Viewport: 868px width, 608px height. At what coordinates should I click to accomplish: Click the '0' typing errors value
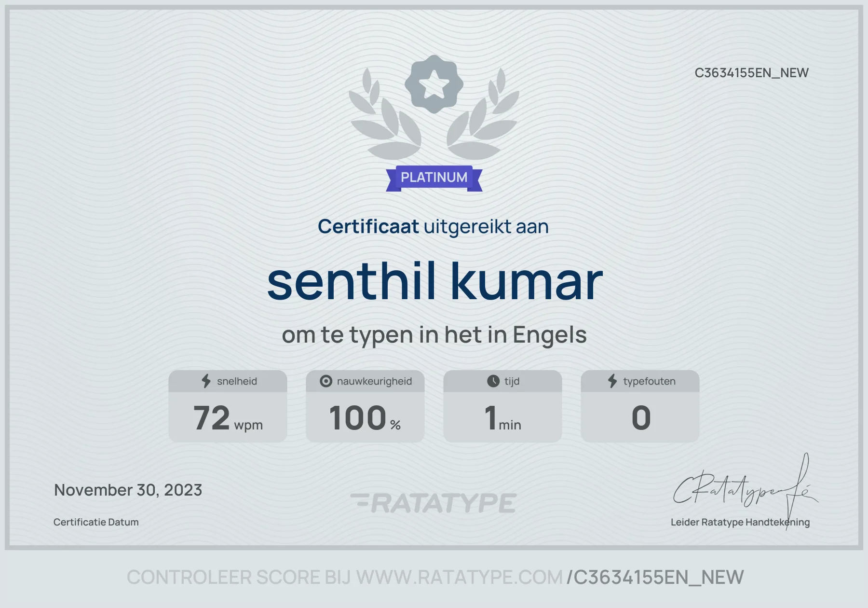click(641, 418)
